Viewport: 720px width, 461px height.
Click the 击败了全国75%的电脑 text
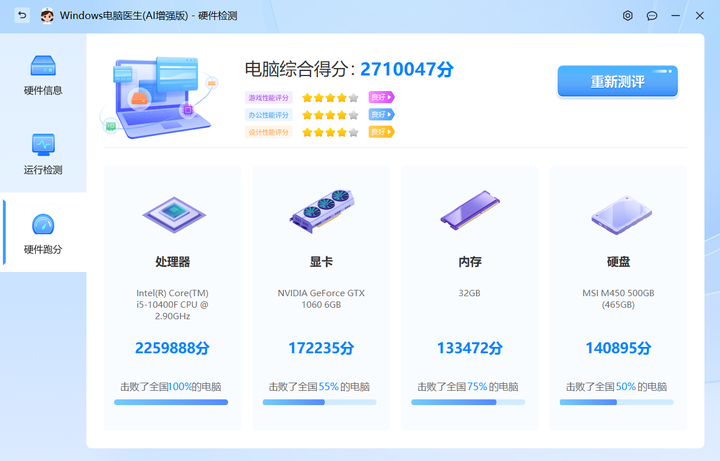pyautogui.click(x=468, y=387)
